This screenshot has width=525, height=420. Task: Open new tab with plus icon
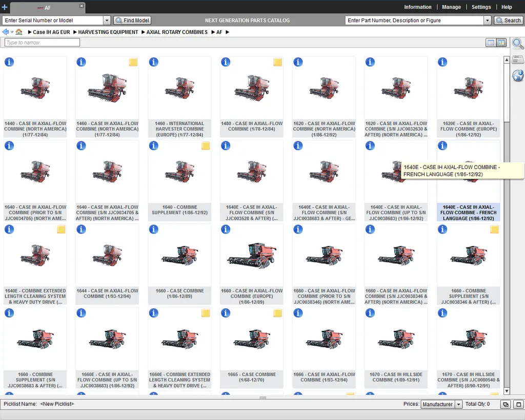[4, 7]
